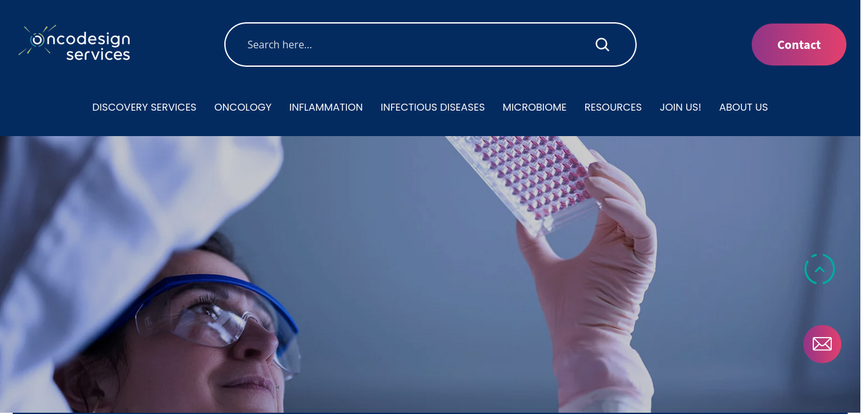868x414 pixels.
Task: Click the scroll-to-top chevron circle icon
Action: point(820,269)
